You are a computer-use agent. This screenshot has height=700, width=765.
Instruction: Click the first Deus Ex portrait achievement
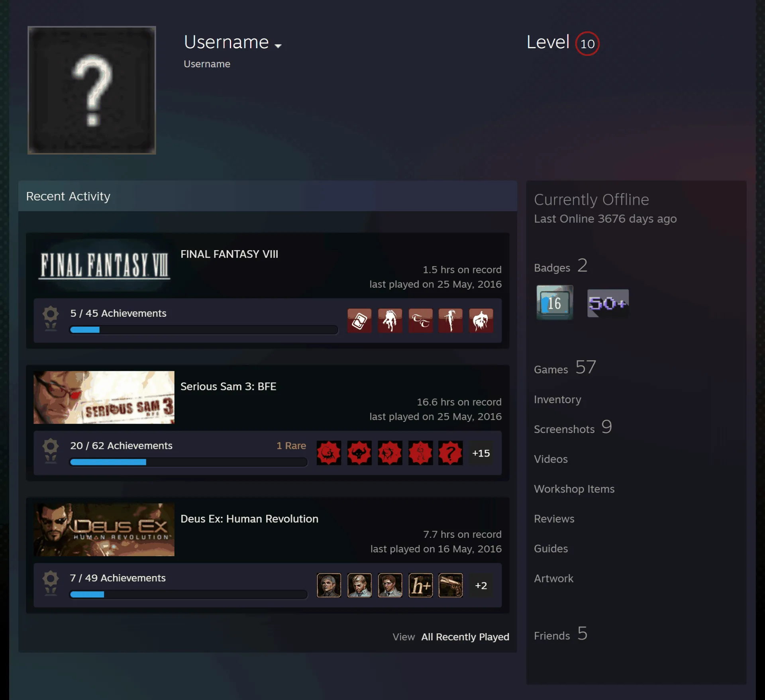point(329,585)
